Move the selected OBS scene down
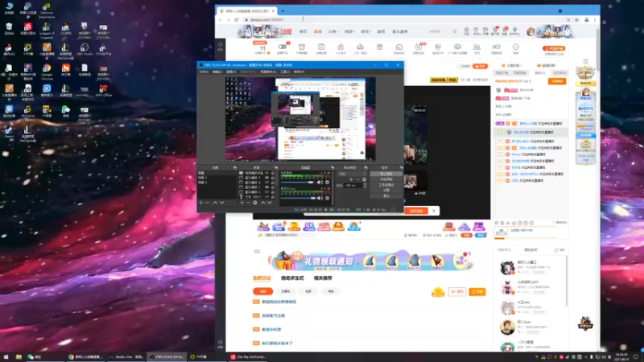This screenshot has height=362, width=644. 222,203
